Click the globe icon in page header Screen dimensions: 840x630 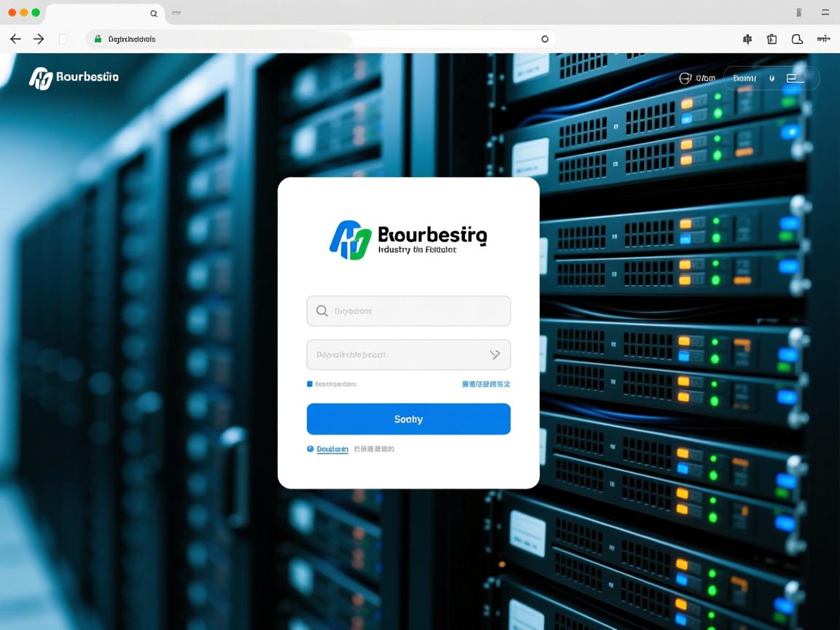coord(685,78)
